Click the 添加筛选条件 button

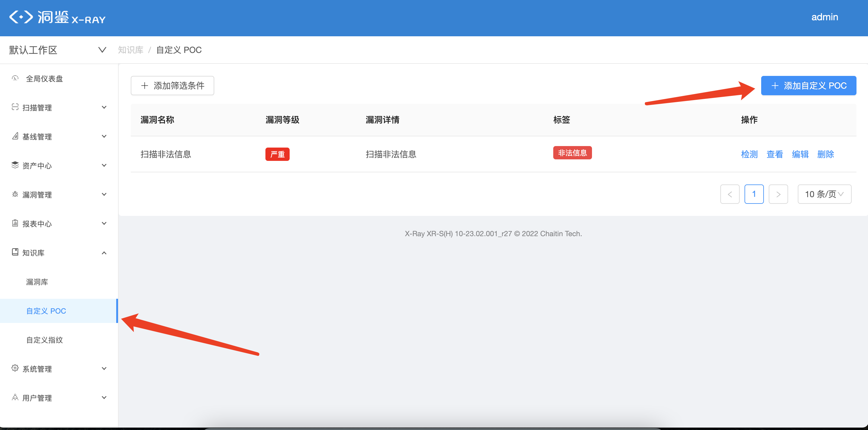172,86
